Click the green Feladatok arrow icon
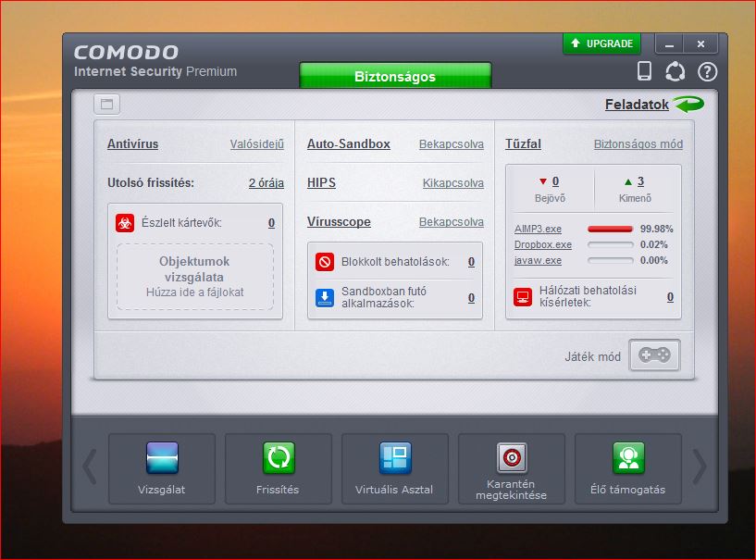 pyautogui.click(x=688, y=104)
